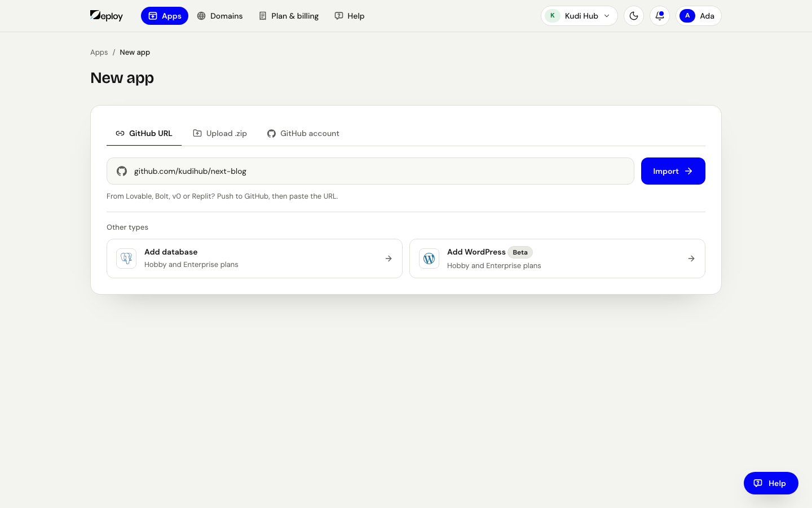Image resolution: width=812 pixels, height=508 pixels.
Task: Click the Import button
Action: (673, 171)
